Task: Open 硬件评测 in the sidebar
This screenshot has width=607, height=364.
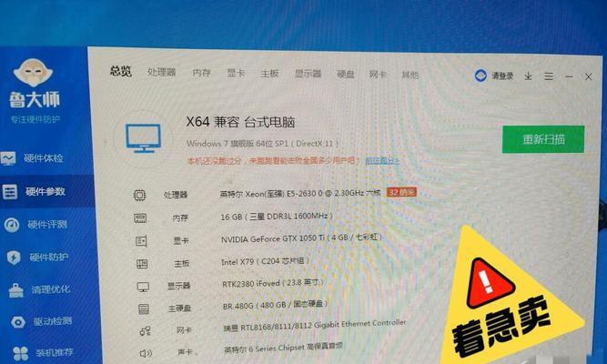Action: coord(47,224)
